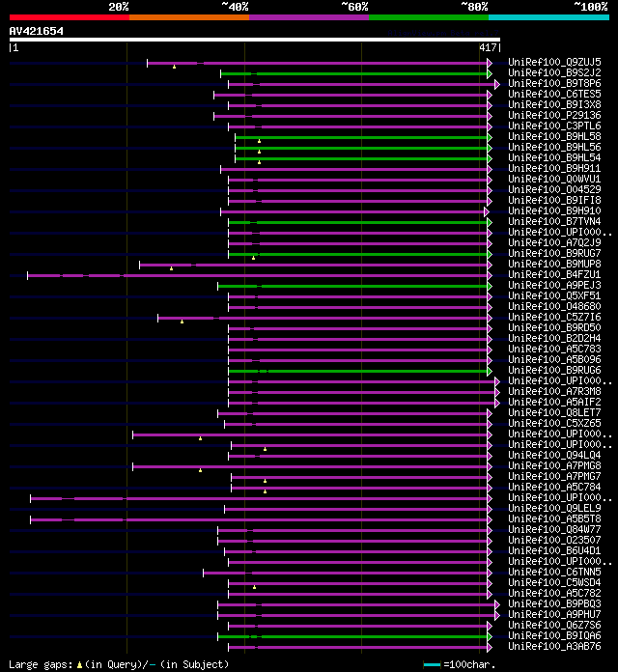
Task: Click the green ~80% identity legend bar
Action: (429, 17)
